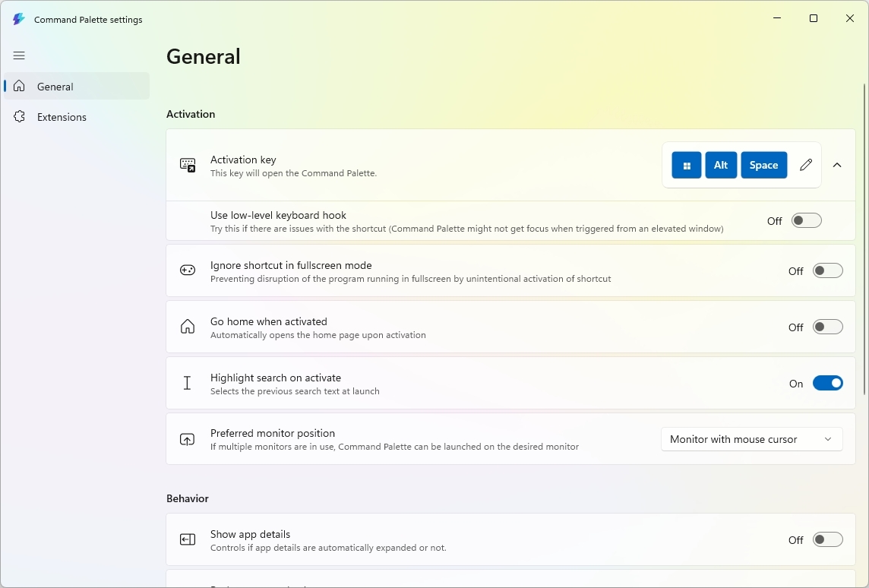The width and height of the screenshot is (869, 588).
Task: Click the Activation key setting title
Action: pyautogui.click(x=243, y=160)
